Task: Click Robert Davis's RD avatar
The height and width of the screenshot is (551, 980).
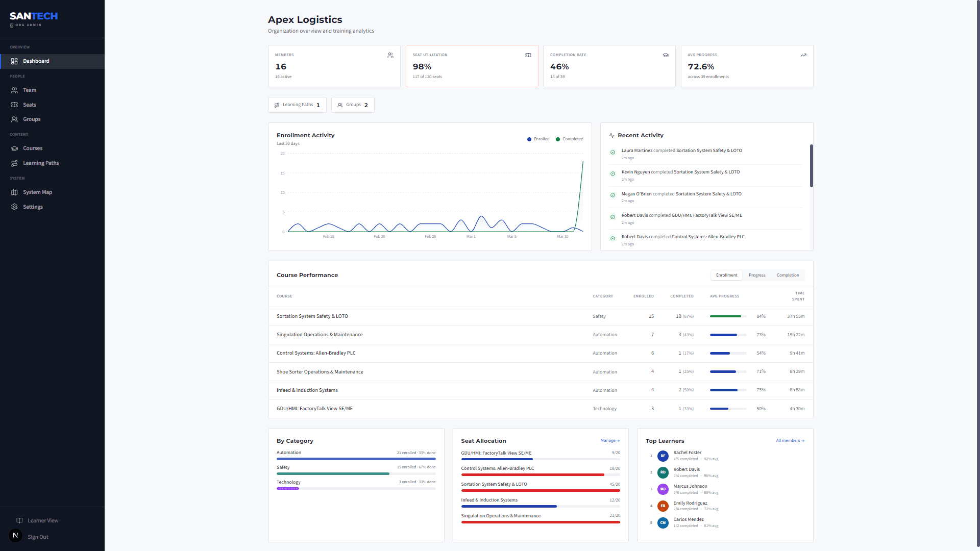Action: point(663,472)
